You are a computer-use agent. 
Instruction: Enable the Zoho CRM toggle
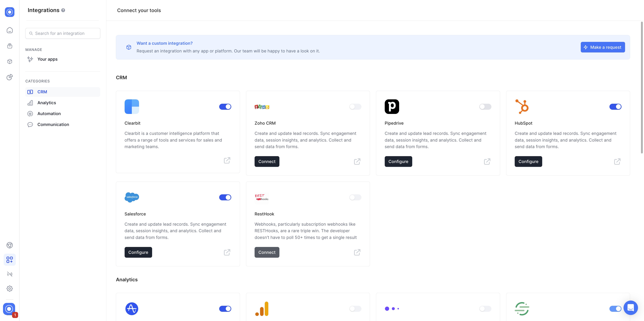tap(355, 106)
